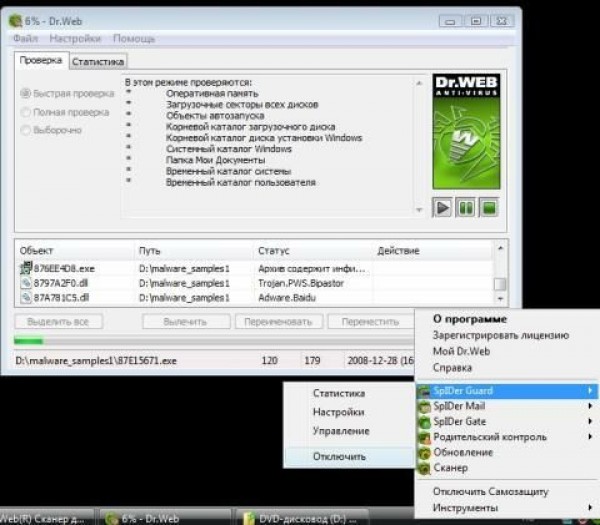Click results list scroll up arrow
This screenshot has height=525, width=600.
pyautogui.click(x=500, y=248)
